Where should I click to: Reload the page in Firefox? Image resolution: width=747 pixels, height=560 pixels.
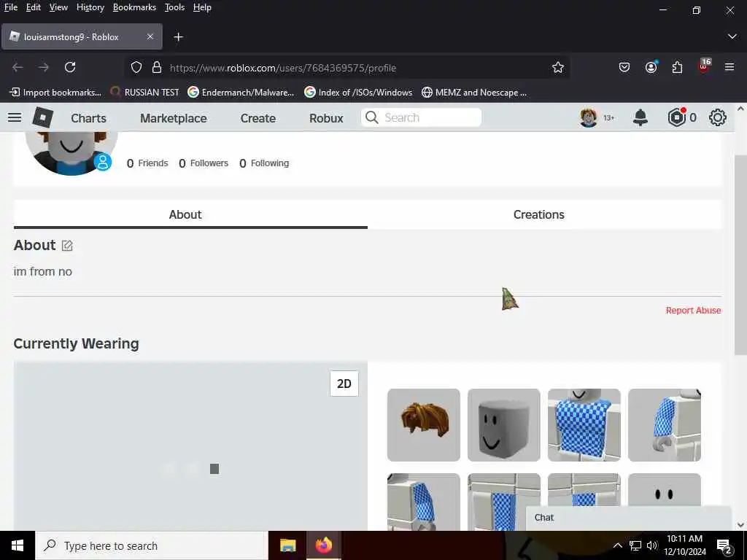(70, 67)
